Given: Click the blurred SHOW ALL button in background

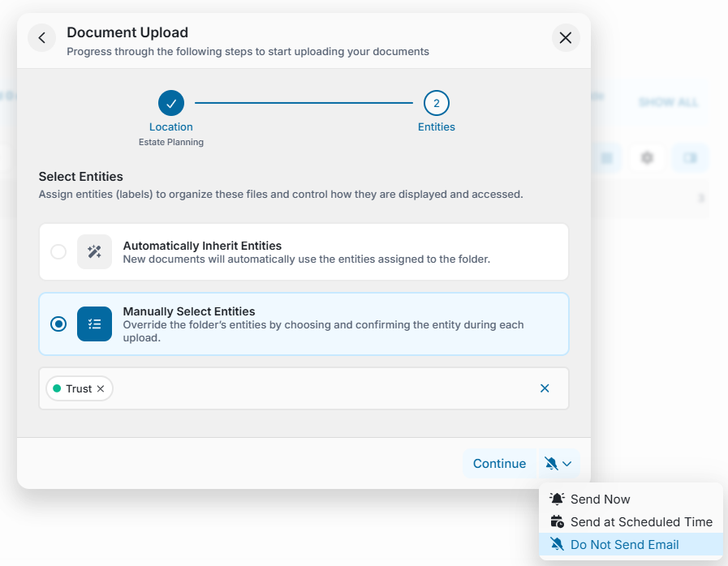Looking at the screenshot, I should pos(668,102).
